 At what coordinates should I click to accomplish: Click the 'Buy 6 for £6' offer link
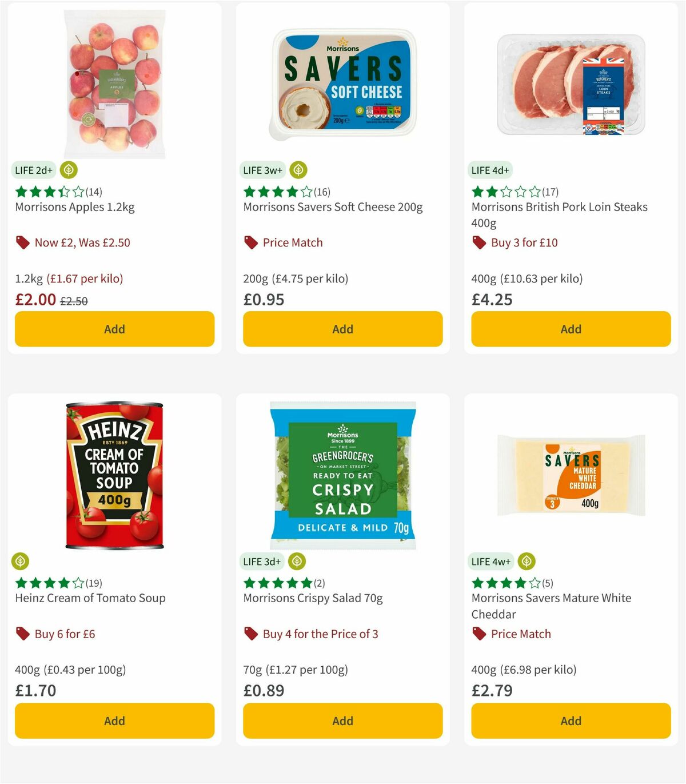click(x=66, y=634)
